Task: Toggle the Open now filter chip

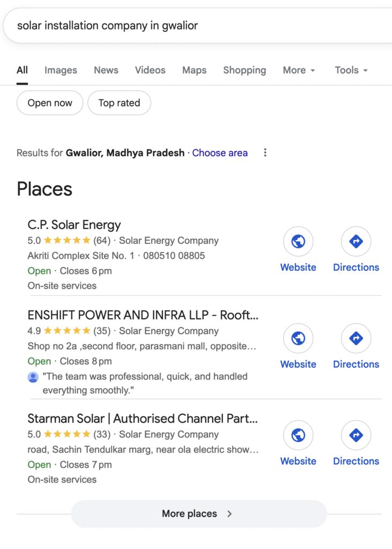Action: (50, 103)
